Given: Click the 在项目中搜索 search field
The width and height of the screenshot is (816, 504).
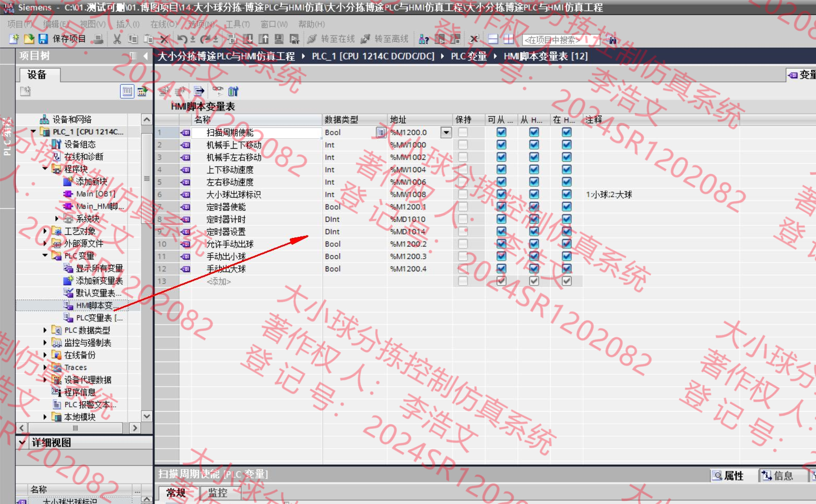Looking at the screenshot, I should pos(561,40).
